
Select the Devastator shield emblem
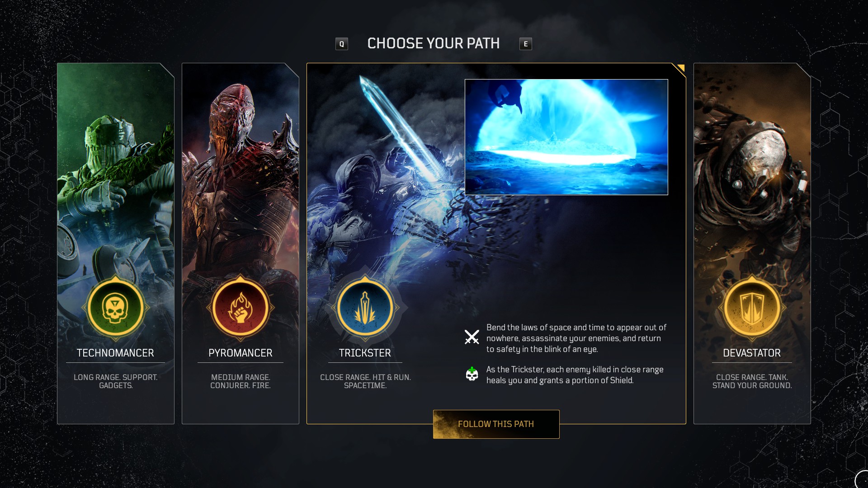click(752, 308)
